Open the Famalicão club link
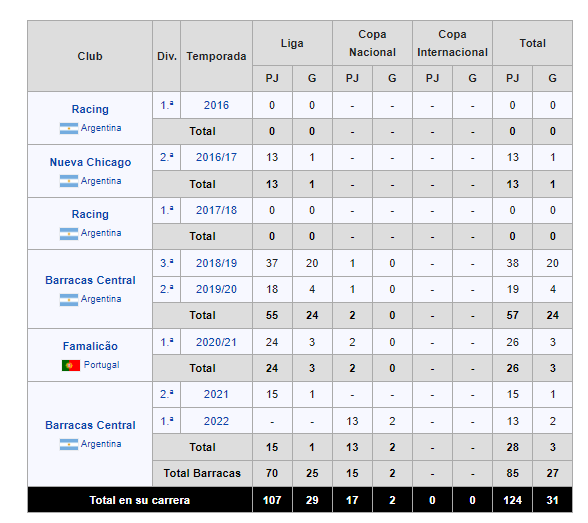 90,346
